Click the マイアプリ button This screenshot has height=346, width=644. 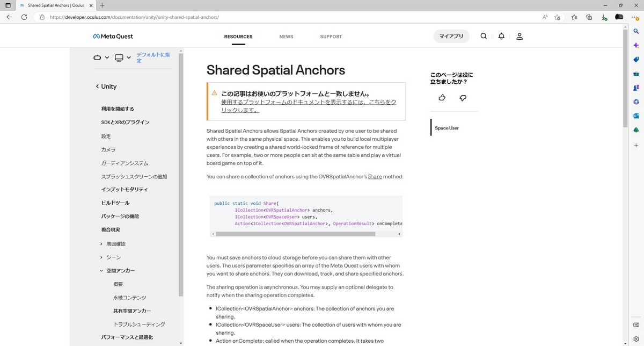[x=451, y=36]
